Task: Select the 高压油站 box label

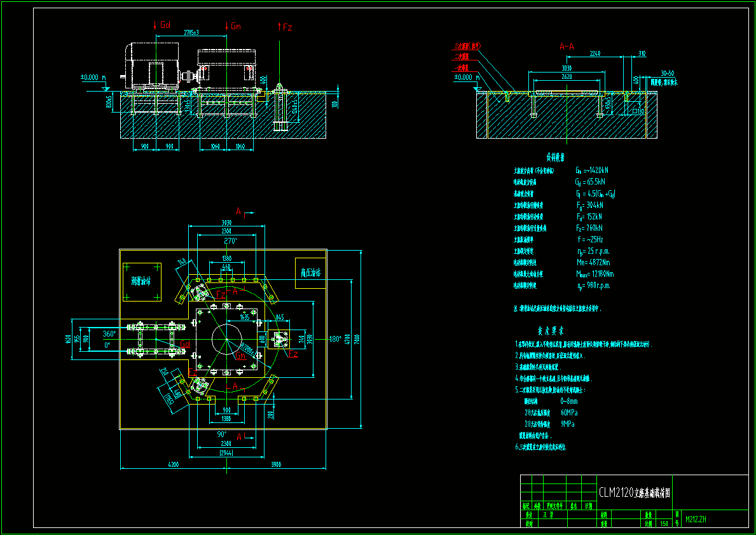Action: [x=310, y=273]
